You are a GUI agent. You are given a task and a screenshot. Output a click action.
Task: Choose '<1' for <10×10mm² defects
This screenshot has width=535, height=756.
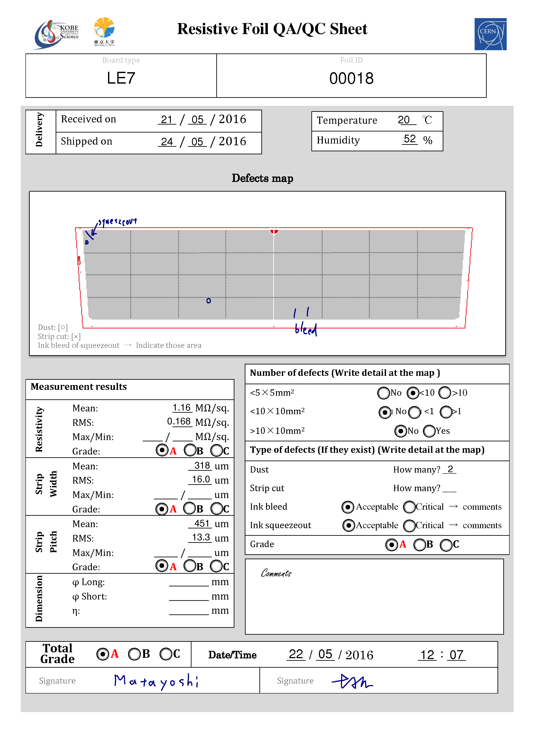(x=414, y=412)
